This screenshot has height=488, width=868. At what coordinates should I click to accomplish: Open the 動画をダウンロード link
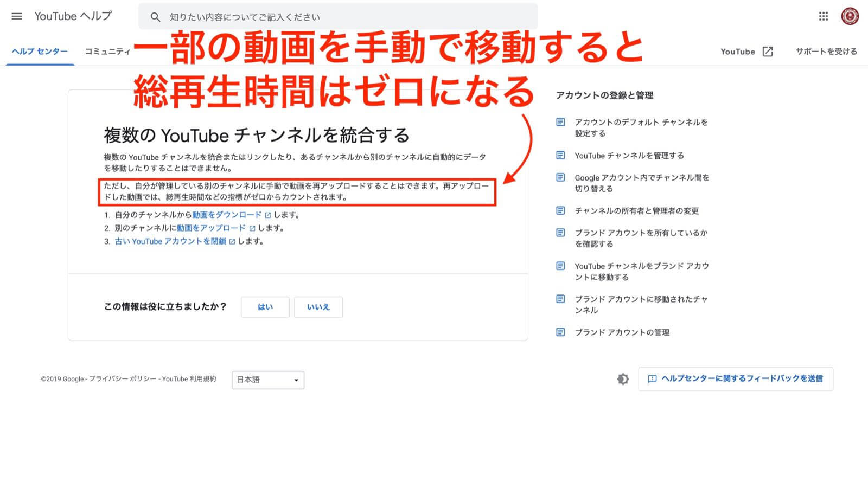(227, 215)
